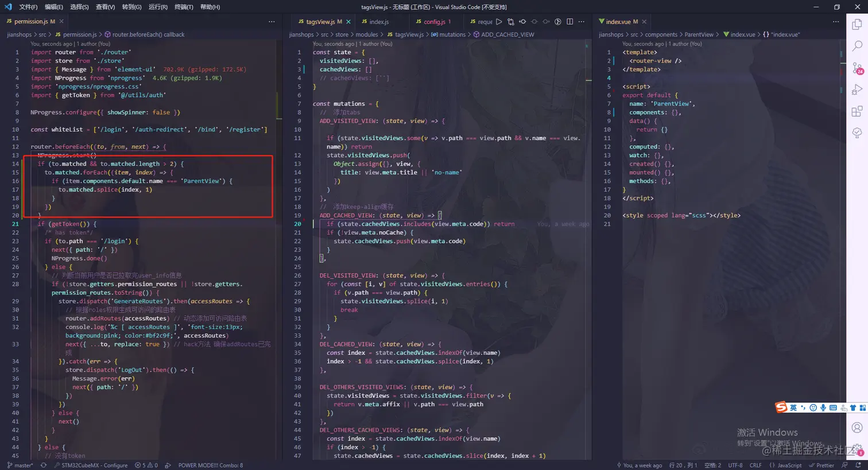Click the git commit navigation icon
This screenshot has height=470, width=868.
(x=522, y=22)
